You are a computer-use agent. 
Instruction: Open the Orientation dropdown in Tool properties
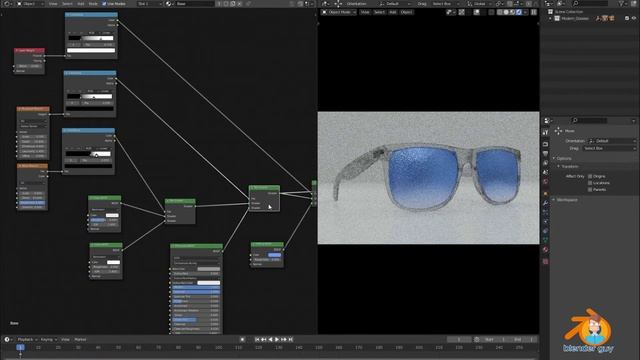pos(612,141)
